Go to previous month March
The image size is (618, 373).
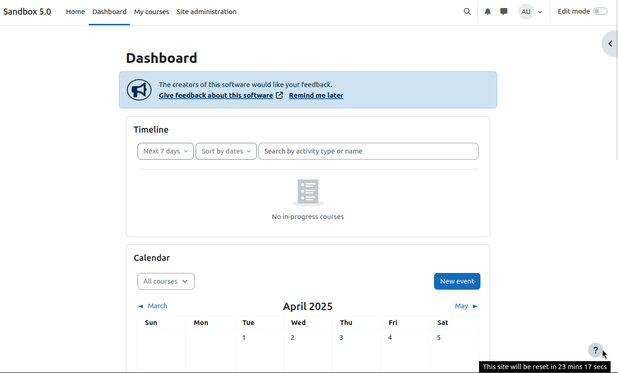point(153,306)
